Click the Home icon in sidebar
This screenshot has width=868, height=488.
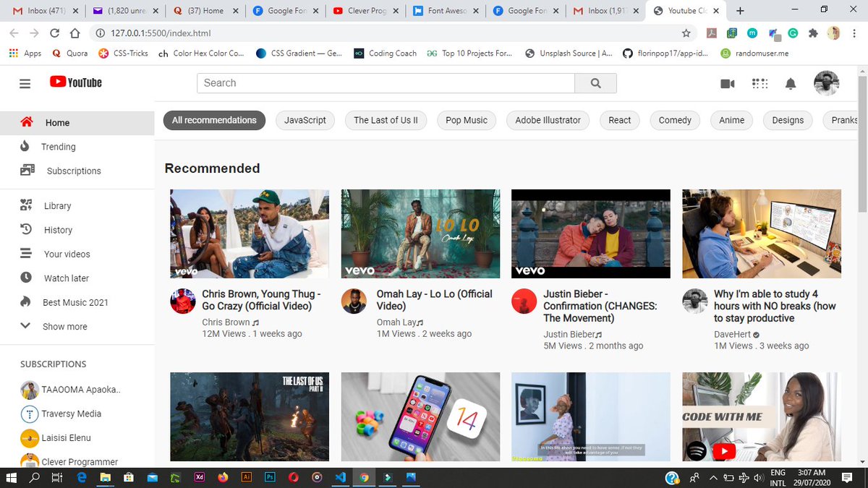27,122
